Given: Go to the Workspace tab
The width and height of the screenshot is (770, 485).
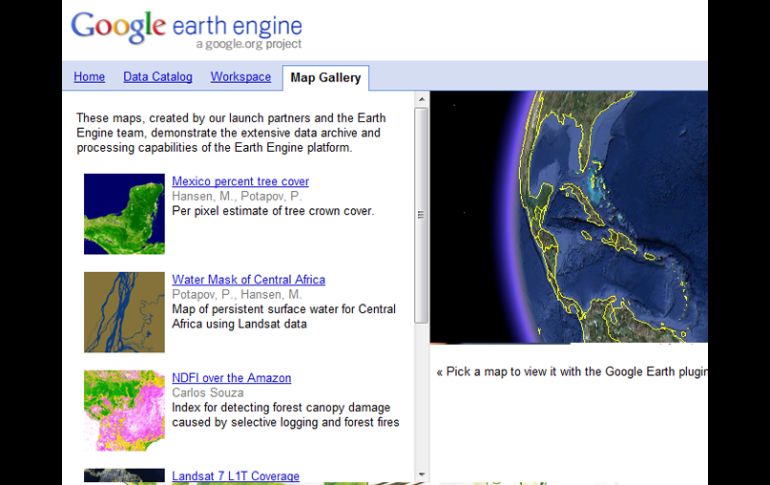Looking at the screenshot, I should pyautogui.click(x=240, y=77).
